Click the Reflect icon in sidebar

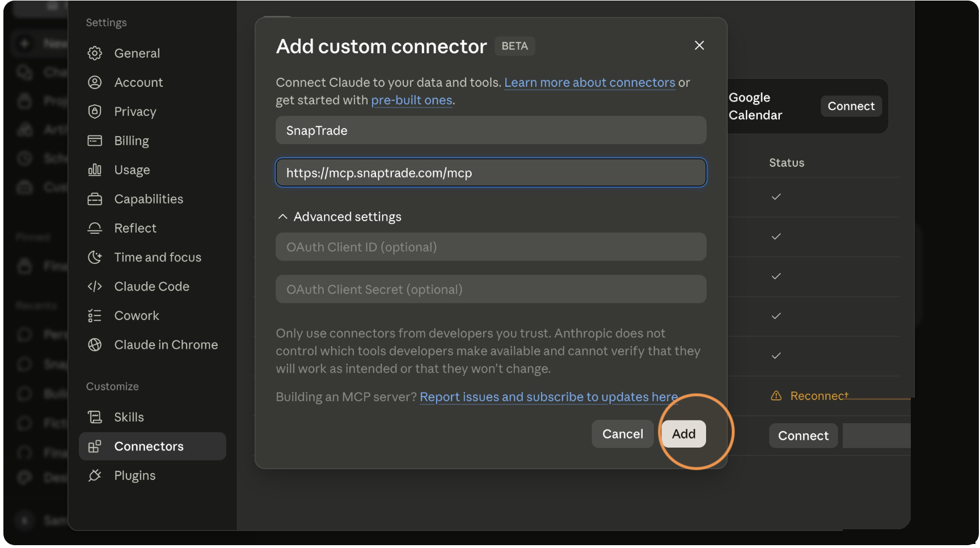pos(95,228)
